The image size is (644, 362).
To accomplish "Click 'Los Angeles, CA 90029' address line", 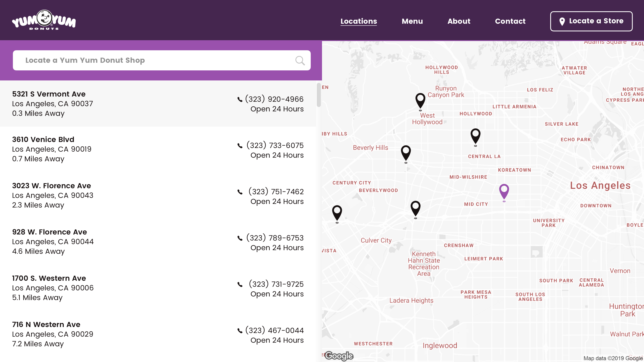I will click(x=53, y=334).
